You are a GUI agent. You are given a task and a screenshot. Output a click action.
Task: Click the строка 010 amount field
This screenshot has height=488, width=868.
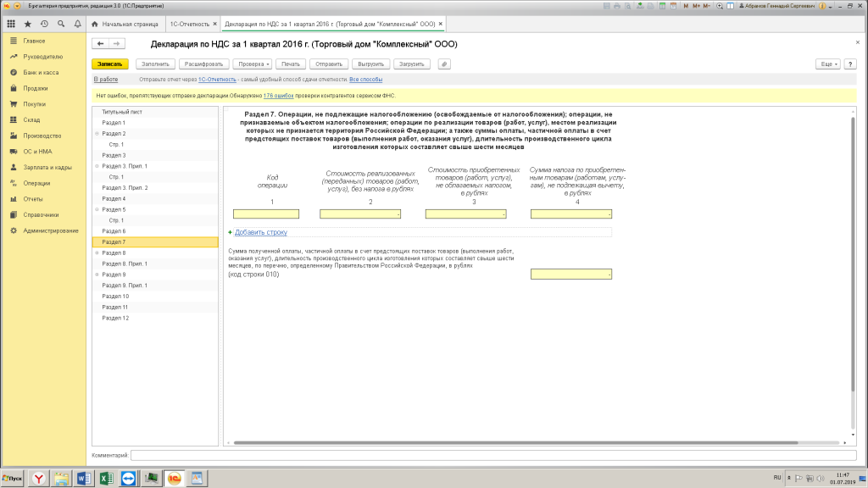(x=571, y=274)
